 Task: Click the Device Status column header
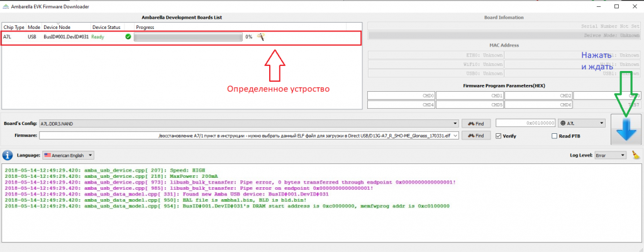point(106,28)
